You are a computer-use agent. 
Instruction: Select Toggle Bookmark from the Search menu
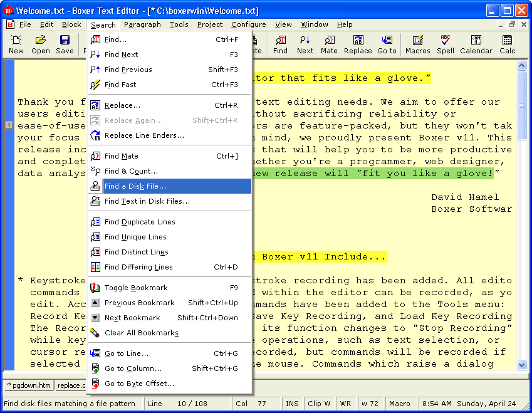[136, 288]
